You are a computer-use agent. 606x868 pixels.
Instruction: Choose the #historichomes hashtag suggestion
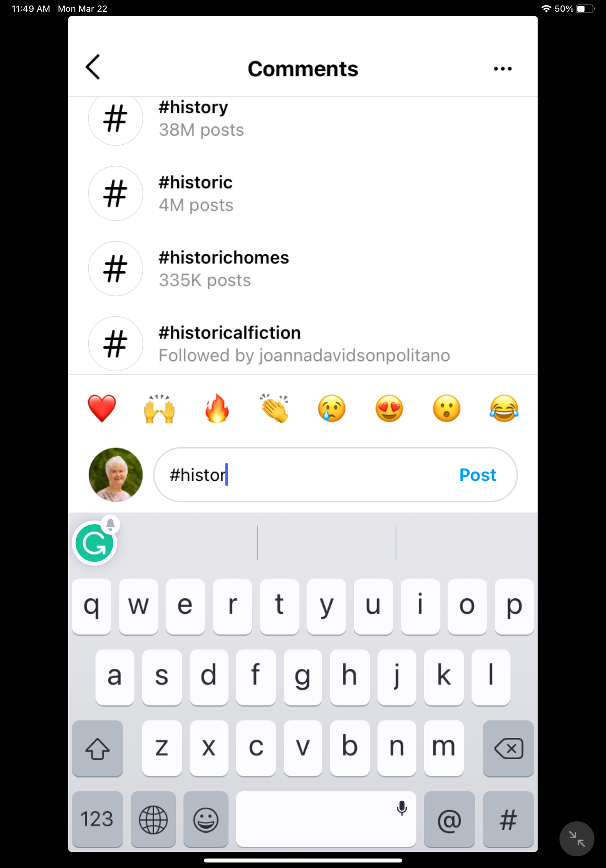click(223, 269)
